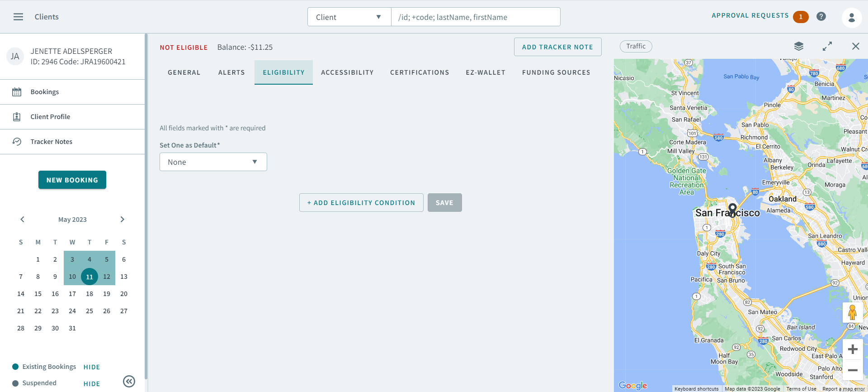Hide Existing Bookings on the calendar
Viewport: 868px width, 392px height.
[92, 367]
